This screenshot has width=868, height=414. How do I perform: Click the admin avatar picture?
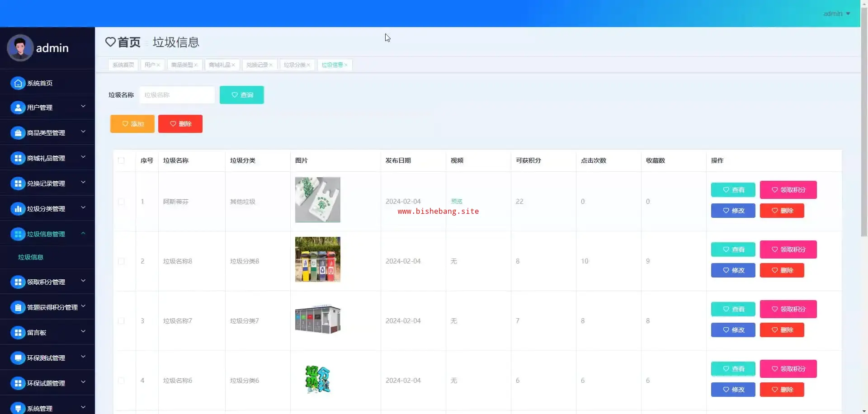20,48
